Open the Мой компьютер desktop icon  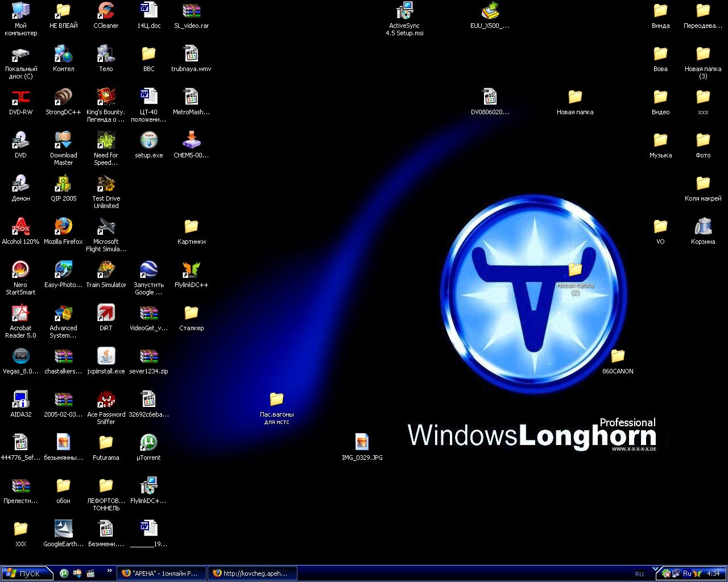coord(20,18)
